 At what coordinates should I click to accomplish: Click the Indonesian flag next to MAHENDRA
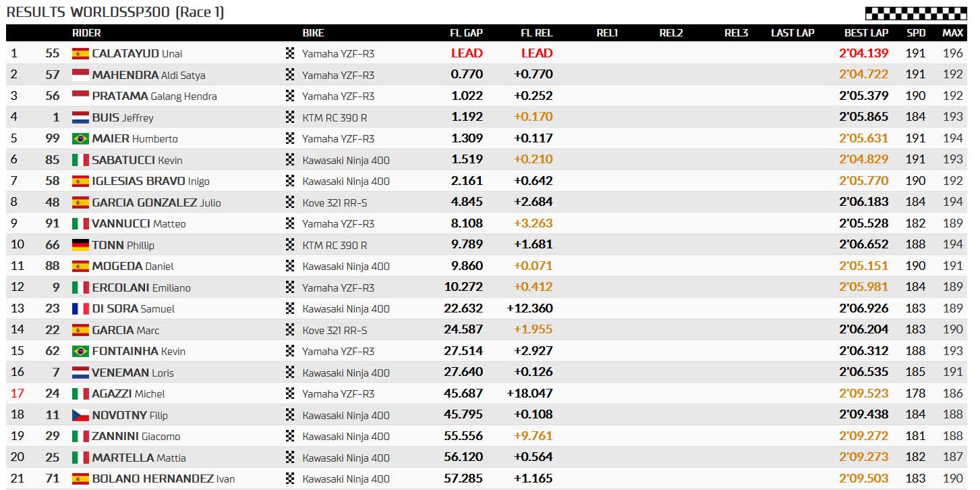[80, 75]
